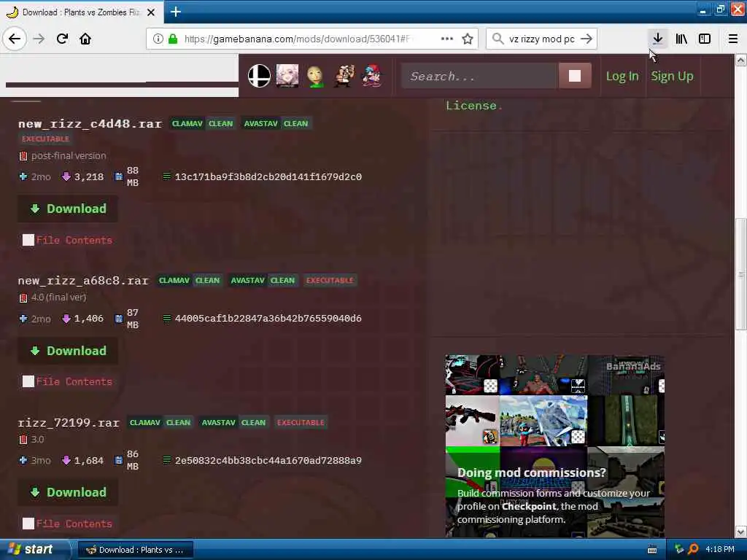Image resolution: width=747 pixels, height=560 pixels.
Task: Click the orange magnifier tray icon
Action: tap(694, 550)
